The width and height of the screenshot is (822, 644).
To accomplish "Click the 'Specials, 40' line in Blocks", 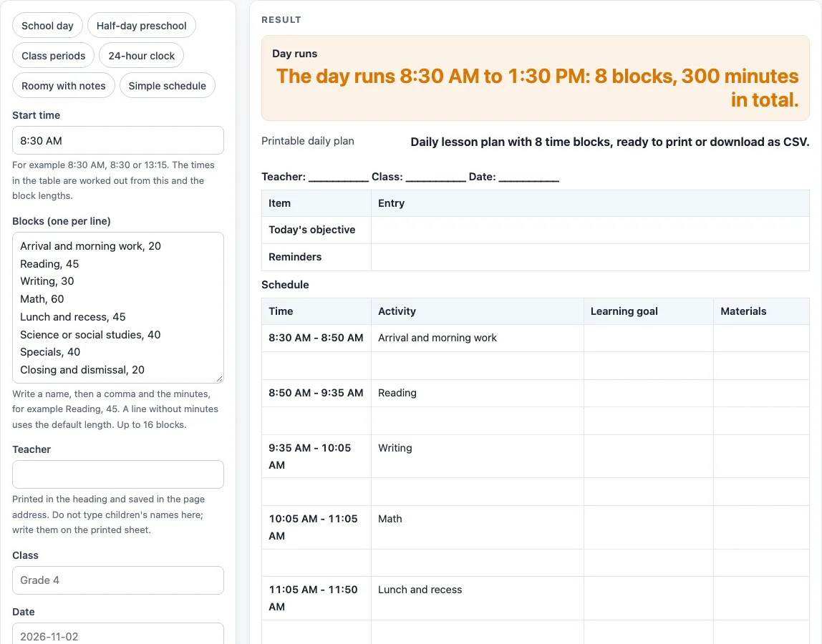I will 50,351.
